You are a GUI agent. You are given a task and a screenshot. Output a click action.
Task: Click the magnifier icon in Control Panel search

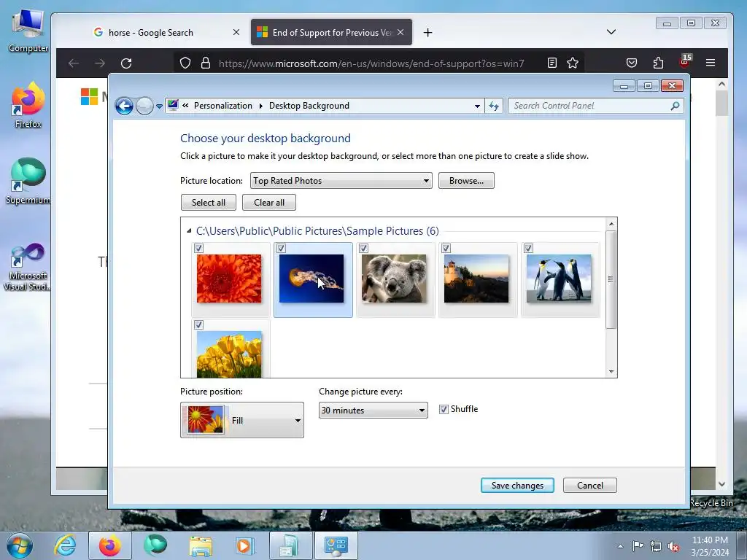[675, 106]
